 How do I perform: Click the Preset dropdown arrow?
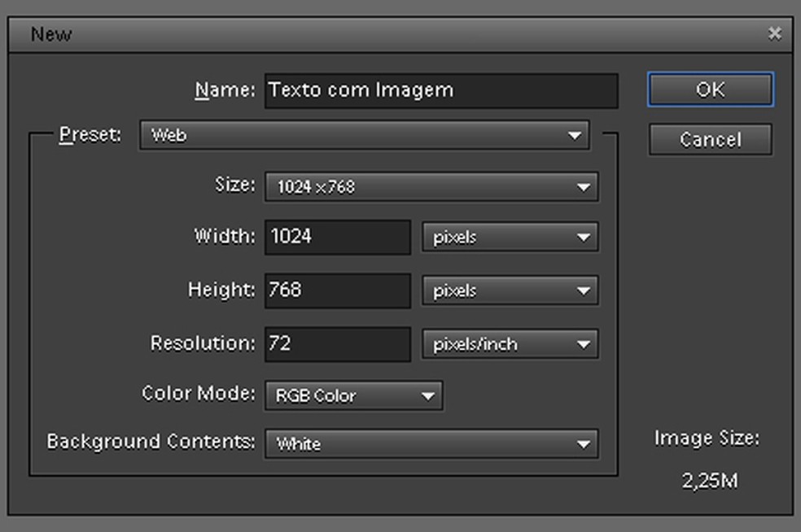click(576, 136)
